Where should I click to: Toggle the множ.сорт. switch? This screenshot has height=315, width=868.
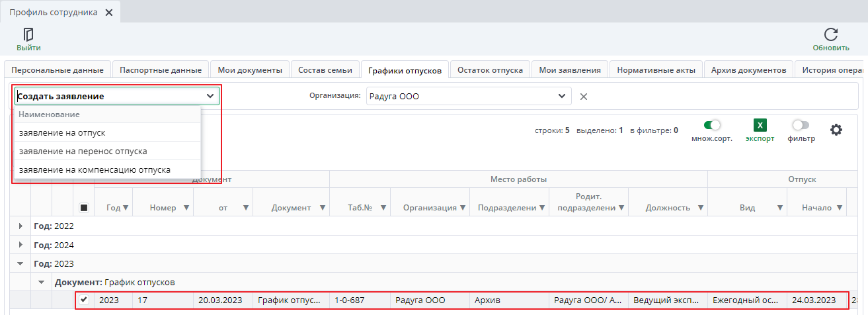tap(712, 124)
